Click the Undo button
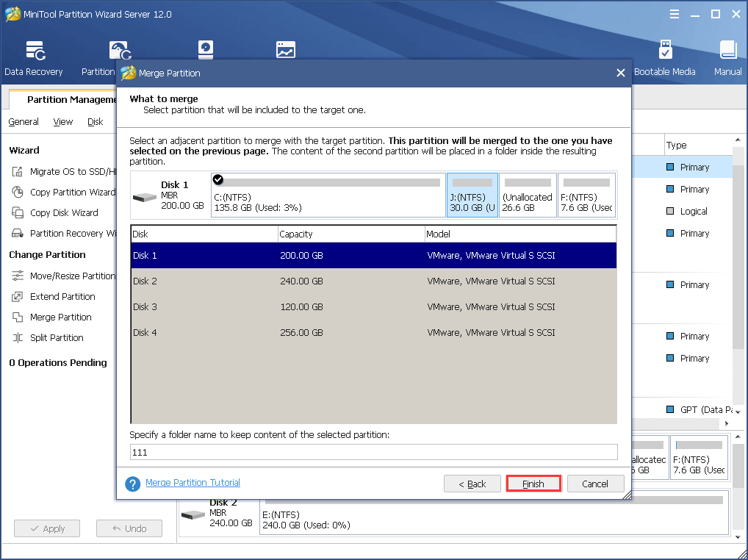Viewport: 748px width, 560px height. point(129,528)
